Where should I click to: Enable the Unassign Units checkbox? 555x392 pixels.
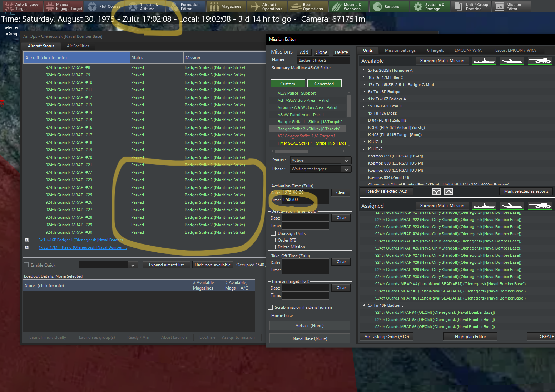pyautogui.click(x=273, y=233)
